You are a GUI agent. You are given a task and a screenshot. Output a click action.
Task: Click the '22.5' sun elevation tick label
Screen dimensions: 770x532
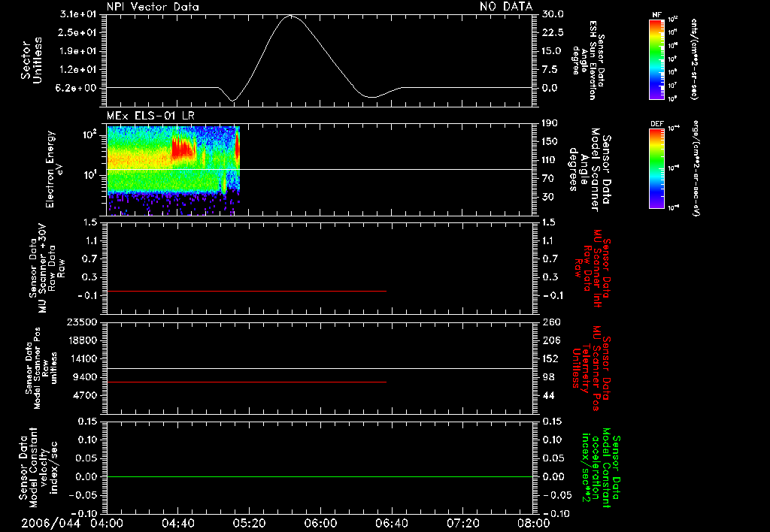coord(553,32)
